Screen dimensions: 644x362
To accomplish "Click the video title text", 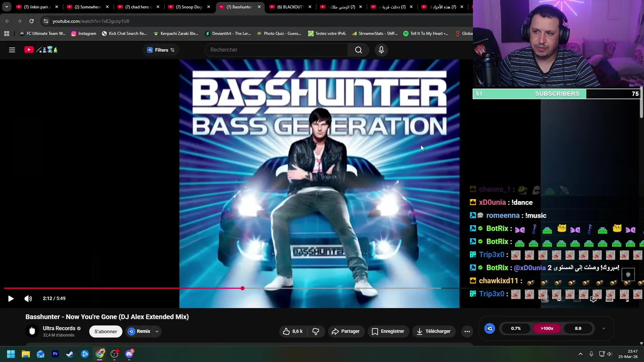I will coord(107,317).
